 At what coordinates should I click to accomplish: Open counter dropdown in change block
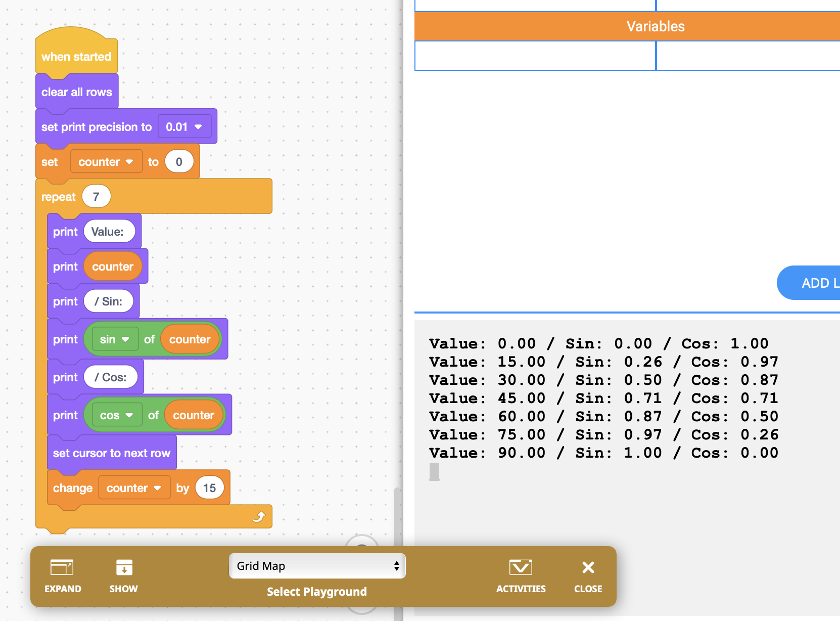(133, 488)
